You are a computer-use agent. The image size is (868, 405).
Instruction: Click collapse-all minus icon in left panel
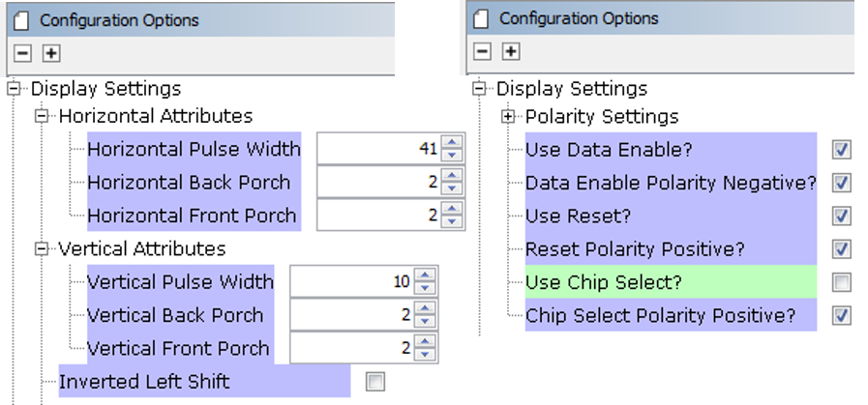point(22,53)
